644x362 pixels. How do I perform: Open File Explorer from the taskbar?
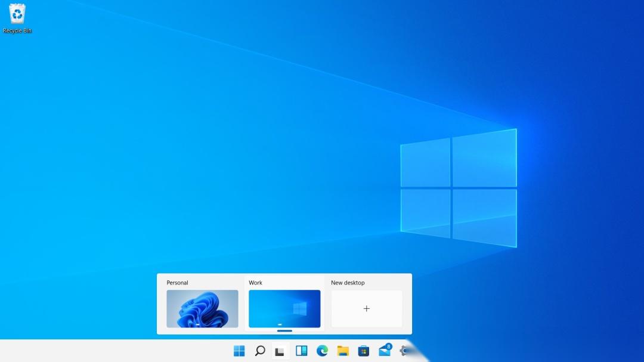coord(343,351)
